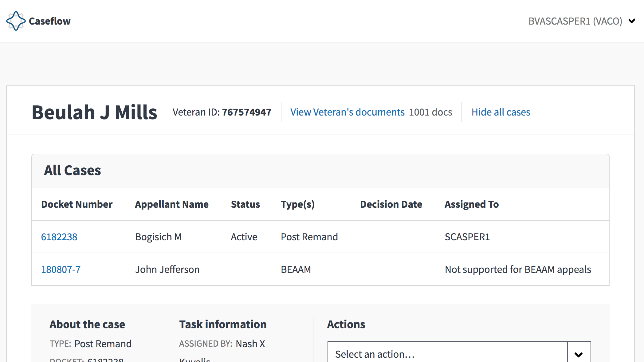Click the action dropdown arrow icon

[579, 354]
